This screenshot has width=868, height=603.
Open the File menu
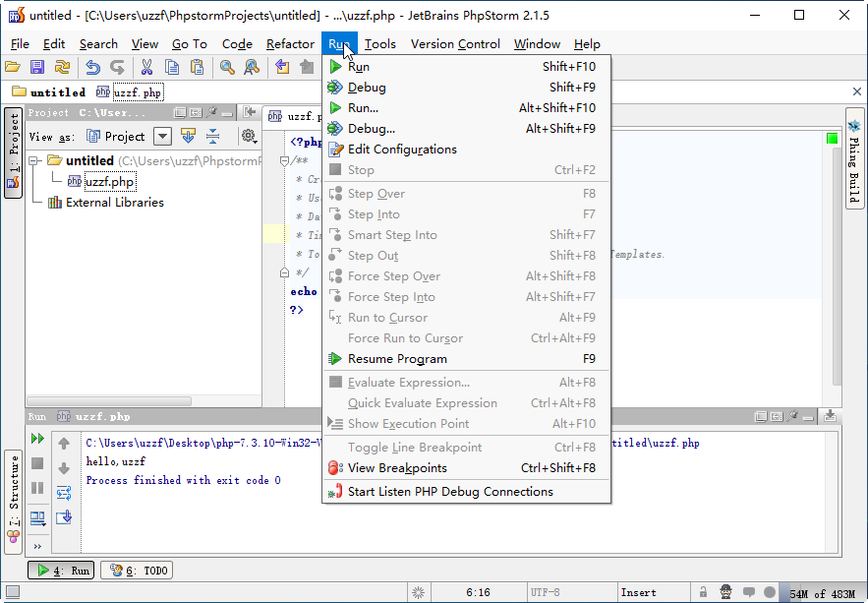click(x=20, y=43)
